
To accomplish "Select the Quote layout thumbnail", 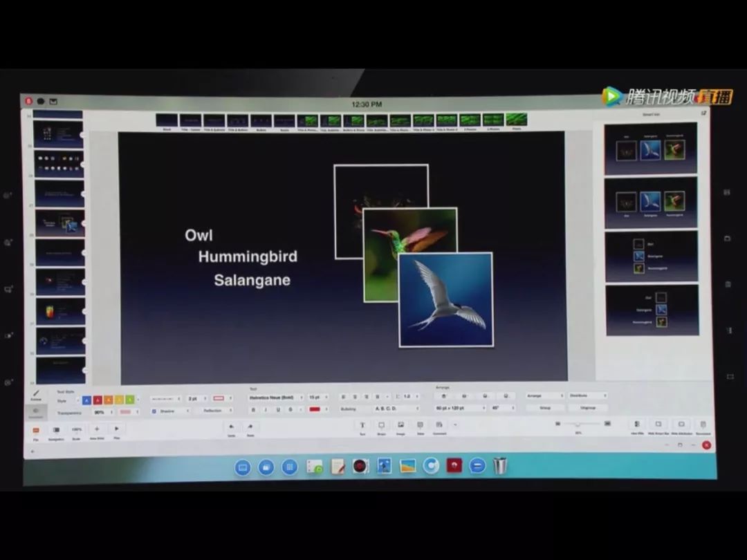I will pos(284,122).
